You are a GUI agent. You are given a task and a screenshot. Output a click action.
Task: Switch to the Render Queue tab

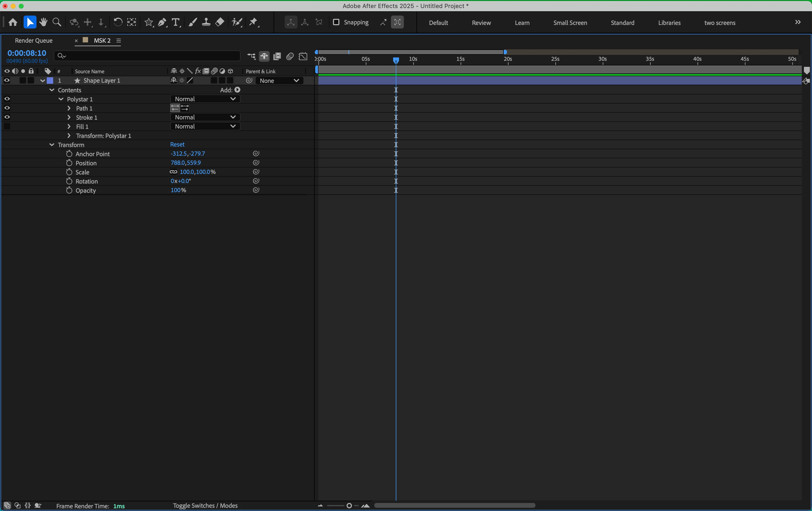click(33, 41)
